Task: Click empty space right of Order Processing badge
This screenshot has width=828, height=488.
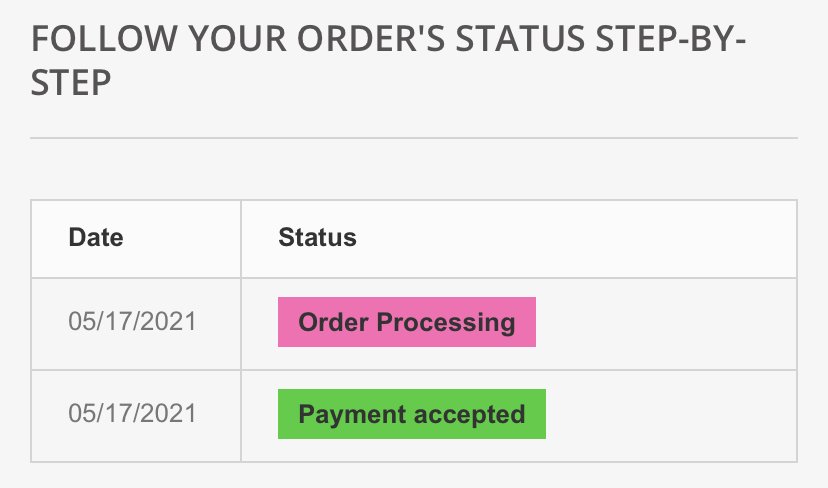Action: click(665, 324)
